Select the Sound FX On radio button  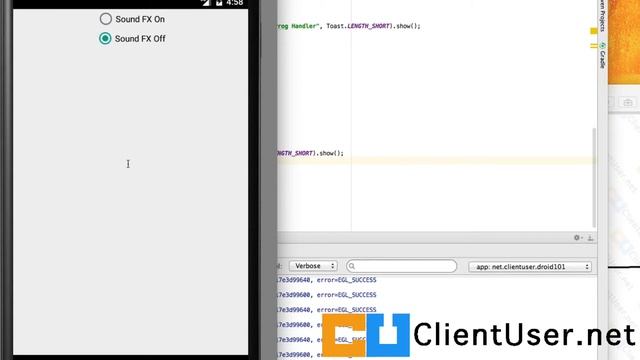[x=106, y=19]
